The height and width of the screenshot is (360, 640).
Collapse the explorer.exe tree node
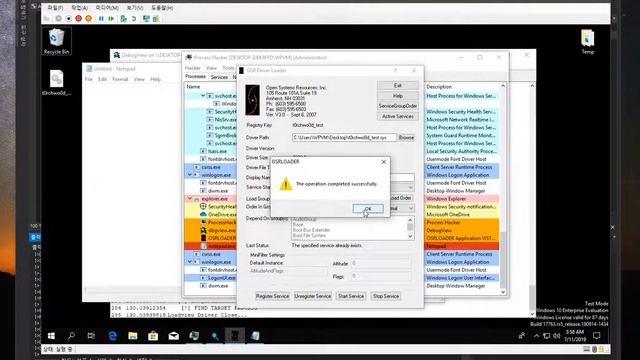190,199
